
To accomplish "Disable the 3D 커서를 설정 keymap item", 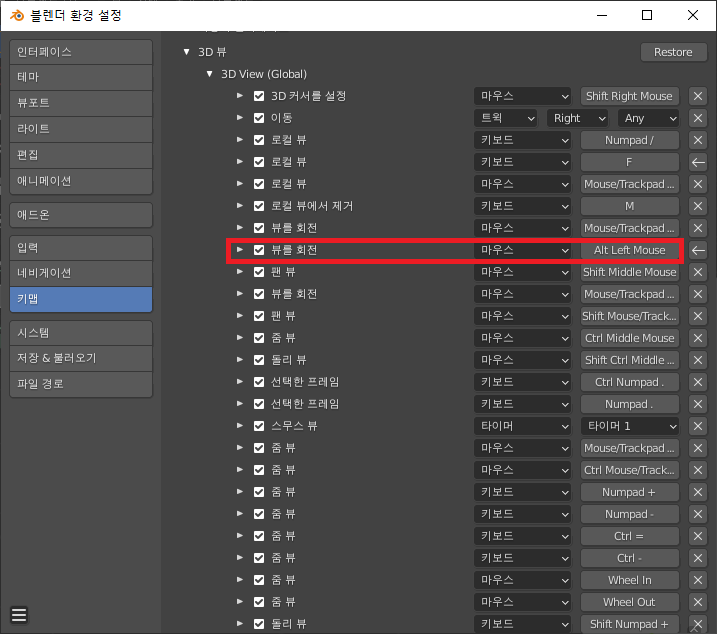I will pos(259,96).
